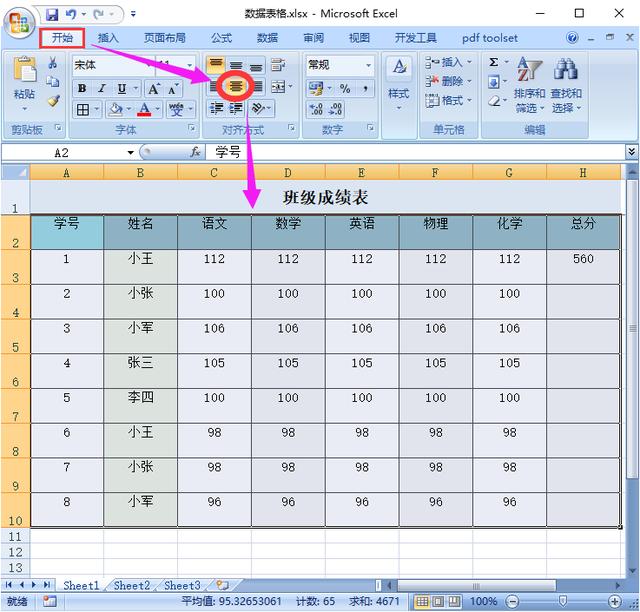Apply cell borders icon
640x612 pixels.
[83, 109]
